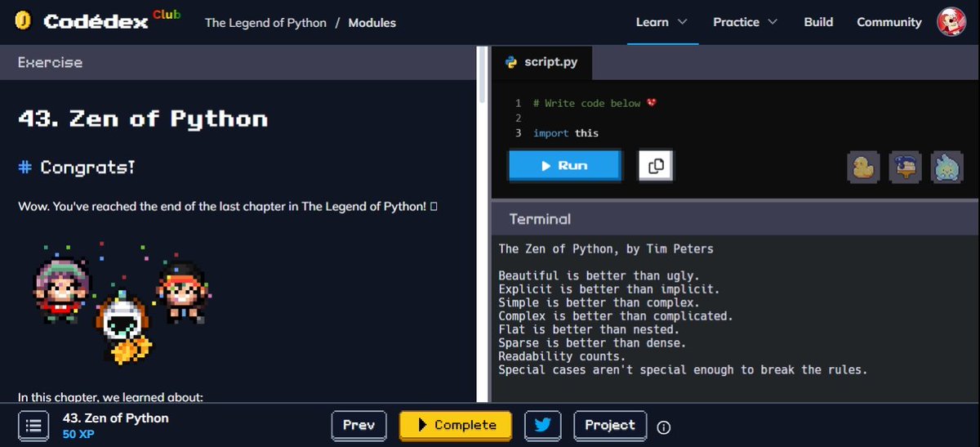The image size is (980, 447).
Task: Click the 'Special cases aren't special enough' line
Action: 683,369
